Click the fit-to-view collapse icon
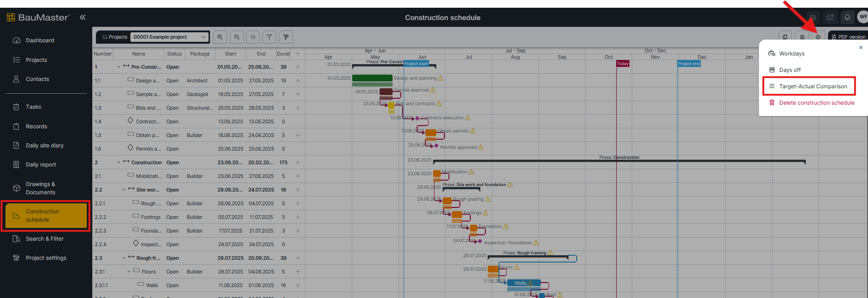The height and width of the screenshot is (298, 868). pos(253,37)
